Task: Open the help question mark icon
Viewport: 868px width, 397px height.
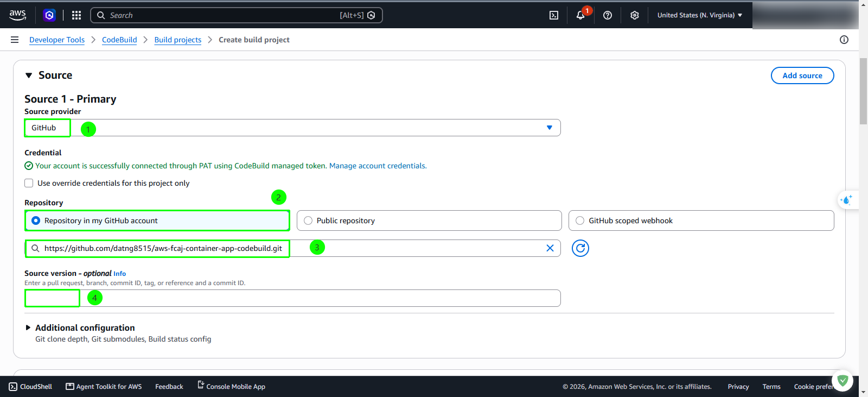Action: (x=608, y=15)
